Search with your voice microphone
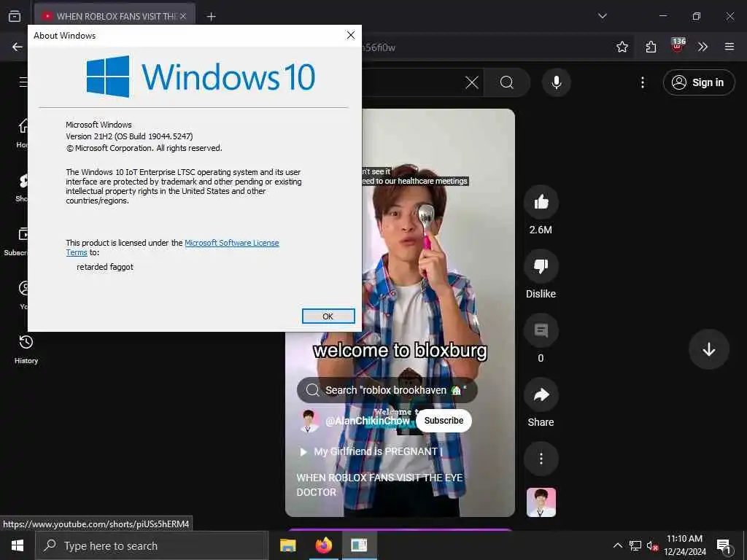The width and height of the screenshot is (747, 560). coord(556,82)
